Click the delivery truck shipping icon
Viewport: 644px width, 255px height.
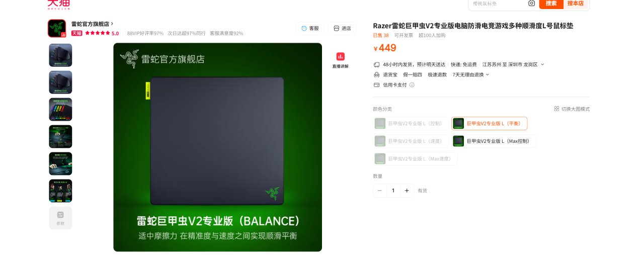point(376,64)
